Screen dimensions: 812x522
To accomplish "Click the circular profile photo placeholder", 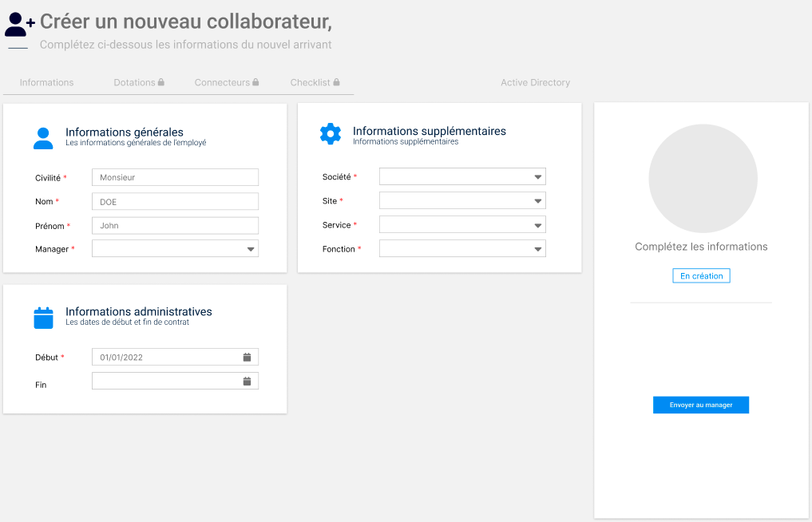I will tap(701, 178).
